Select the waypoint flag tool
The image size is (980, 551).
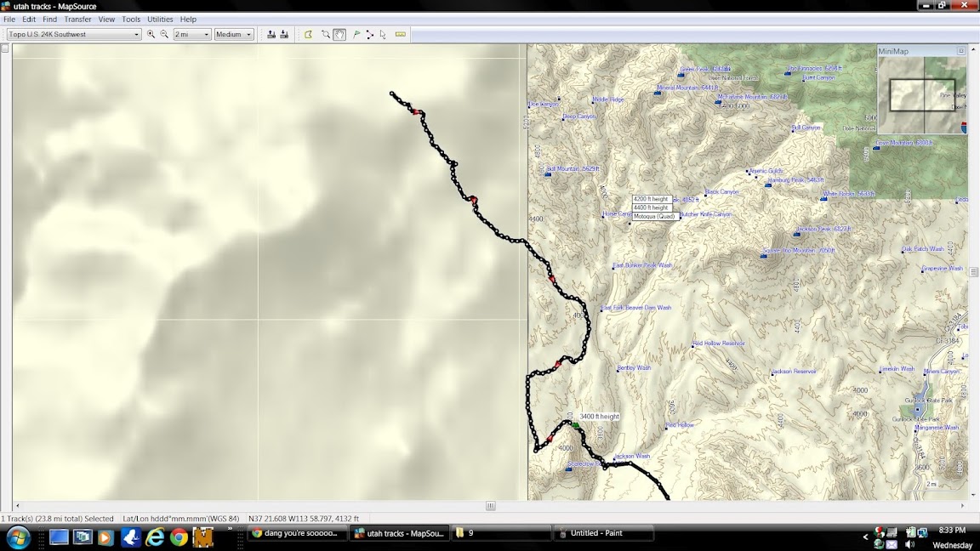point(356,35)
